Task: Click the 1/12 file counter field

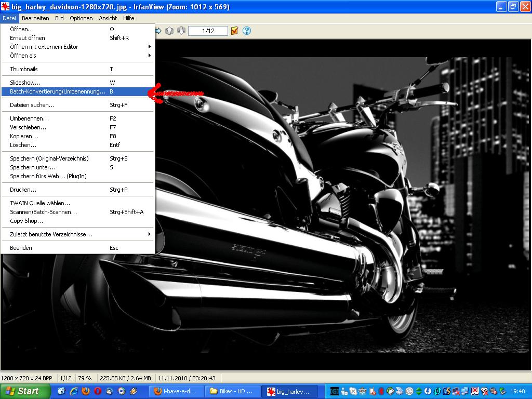Action: pyautogui.click(x=208, y=31)
